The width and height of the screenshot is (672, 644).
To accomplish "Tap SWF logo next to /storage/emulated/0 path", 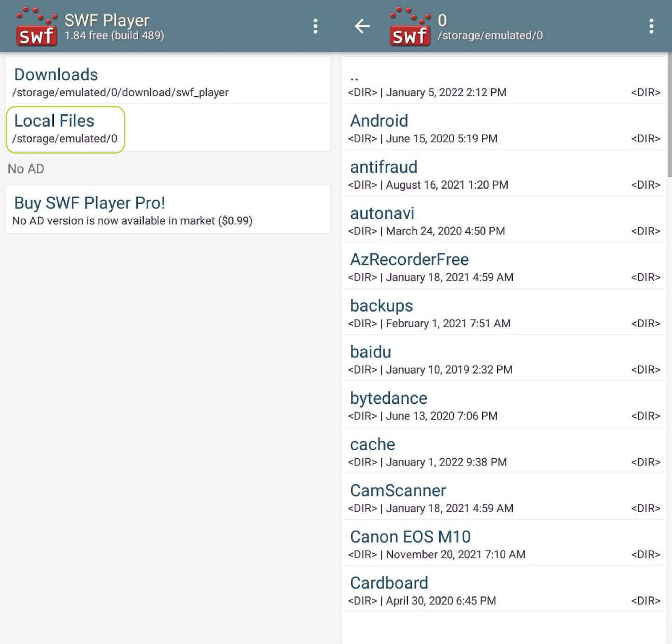I will pos(410,26).
